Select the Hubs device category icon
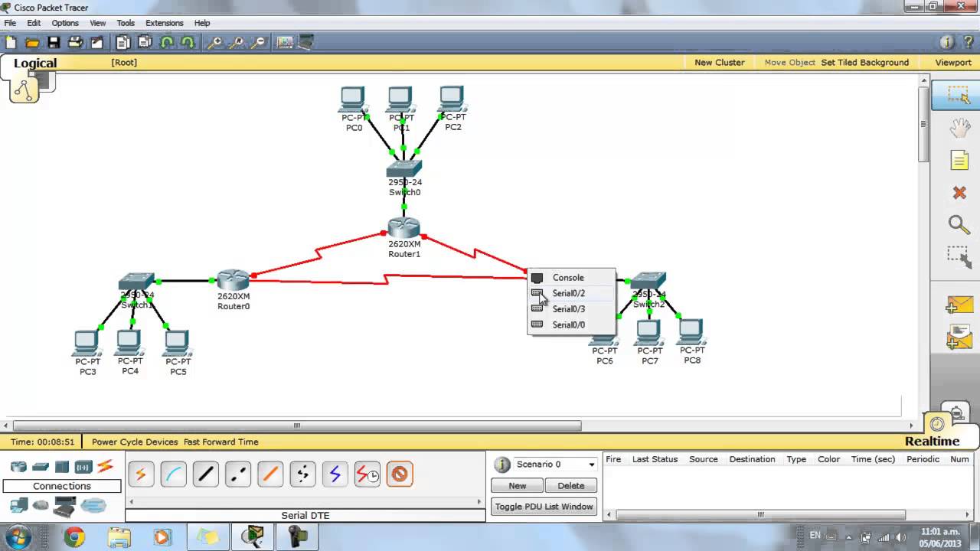Screen dimensions: 980x551 click(x=62, y=466)
